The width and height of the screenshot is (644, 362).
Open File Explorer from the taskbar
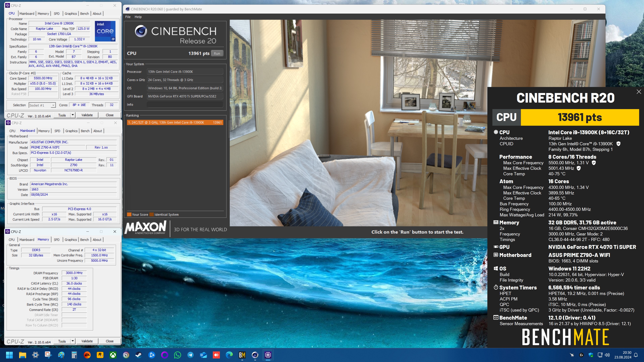(22, 355)
